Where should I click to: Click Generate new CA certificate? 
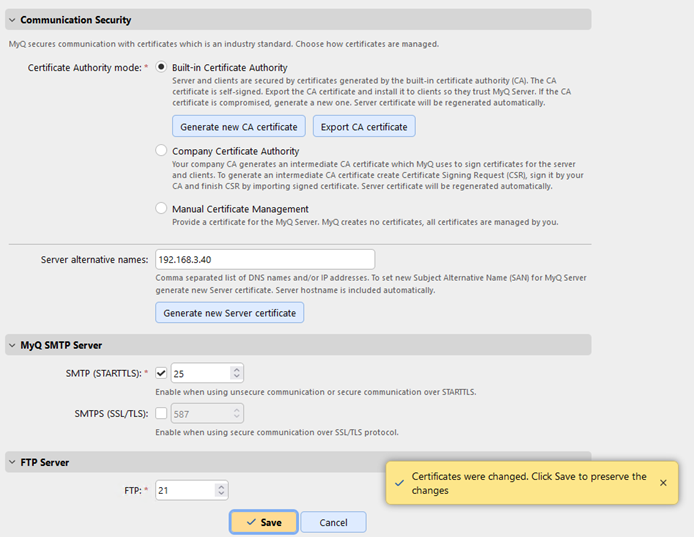click(x=238, y=127)
